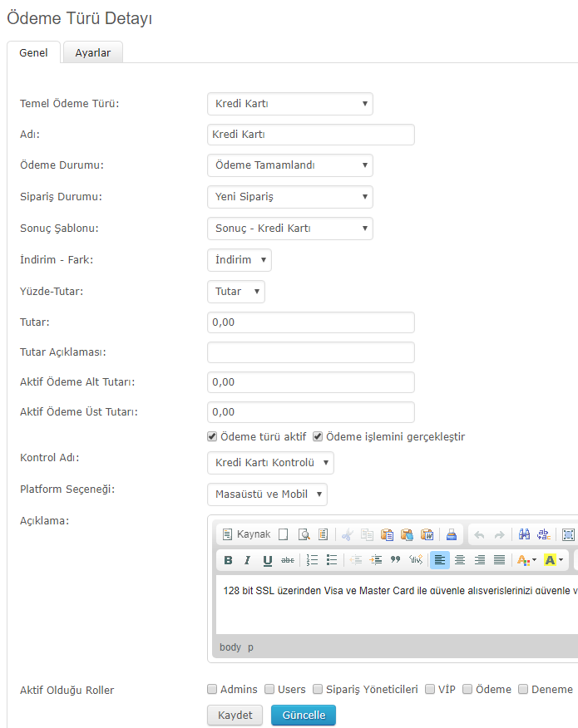Toggle Strikethrough formatting
Image resolution: width=578 pixels, height=728 pixels.
click(288, 560)
